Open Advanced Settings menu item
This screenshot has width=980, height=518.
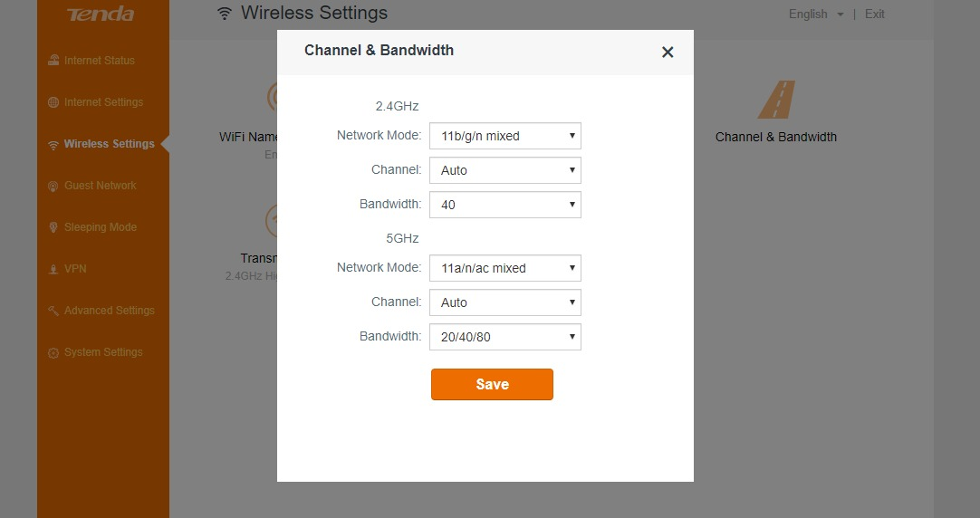[109, 311]
